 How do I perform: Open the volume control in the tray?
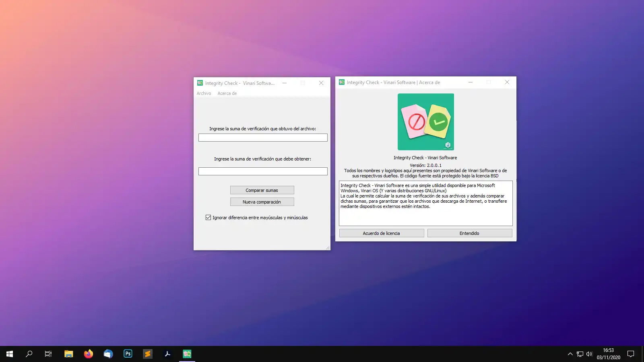click(589, 354)
